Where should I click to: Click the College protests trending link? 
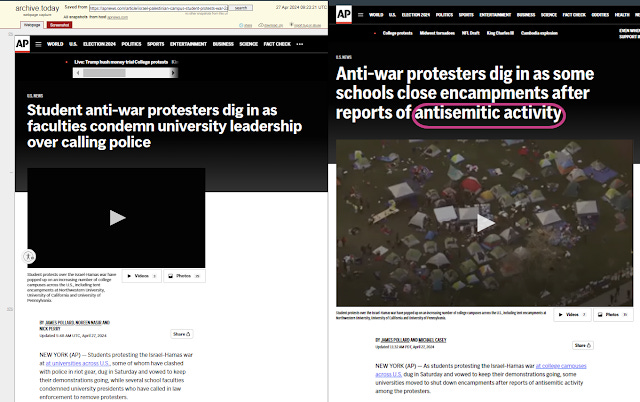tap(398, 33)
